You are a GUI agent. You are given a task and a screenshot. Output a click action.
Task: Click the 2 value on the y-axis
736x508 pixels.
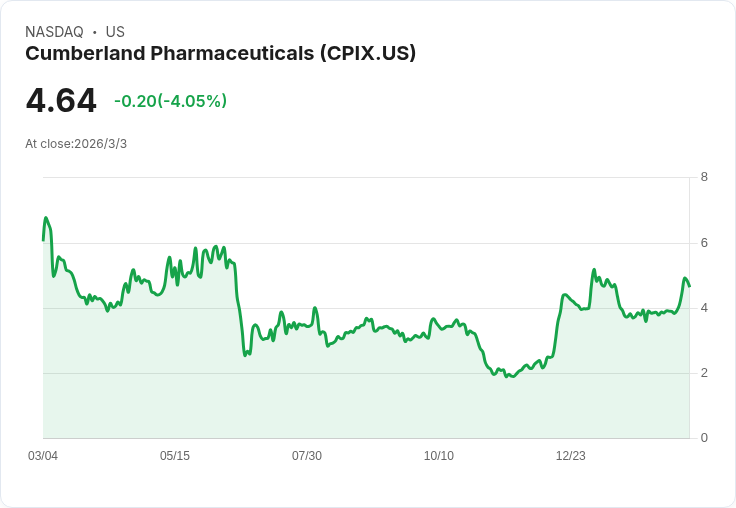point(704,373)
